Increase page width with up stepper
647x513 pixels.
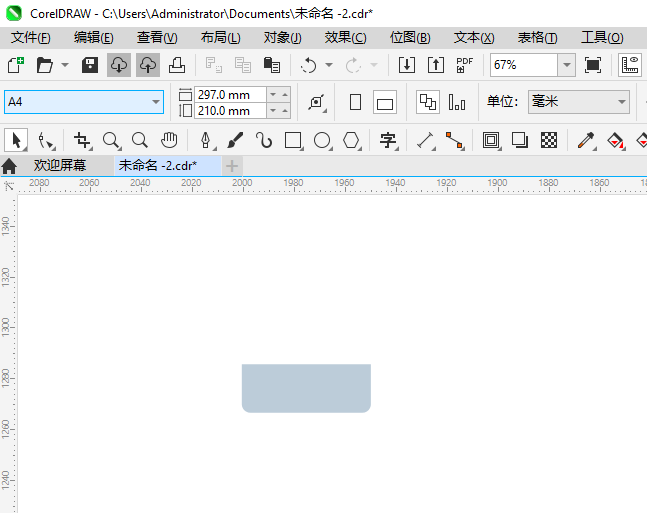(285, 95)
